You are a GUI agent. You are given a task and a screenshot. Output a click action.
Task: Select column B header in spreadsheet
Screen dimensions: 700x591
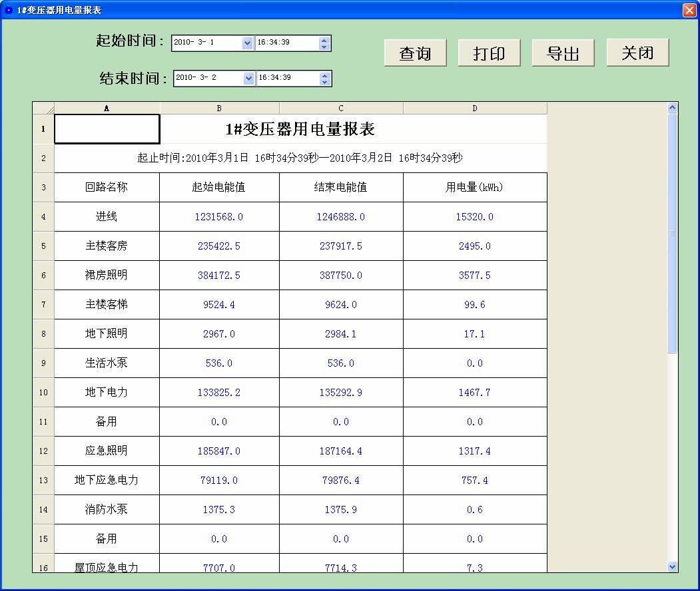tap(219, 108)
